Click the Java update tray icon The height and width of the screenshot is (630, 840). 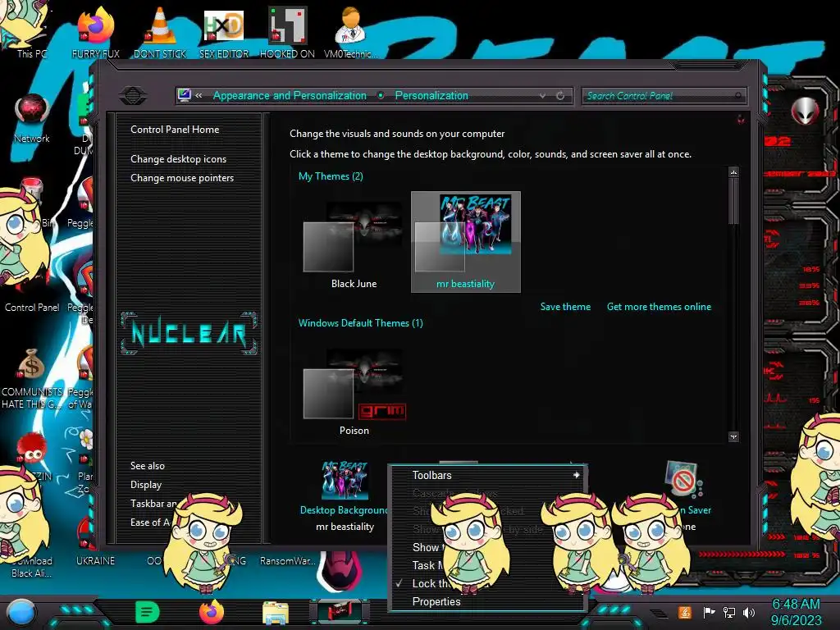pyautogui.click(x=685, y=612)
